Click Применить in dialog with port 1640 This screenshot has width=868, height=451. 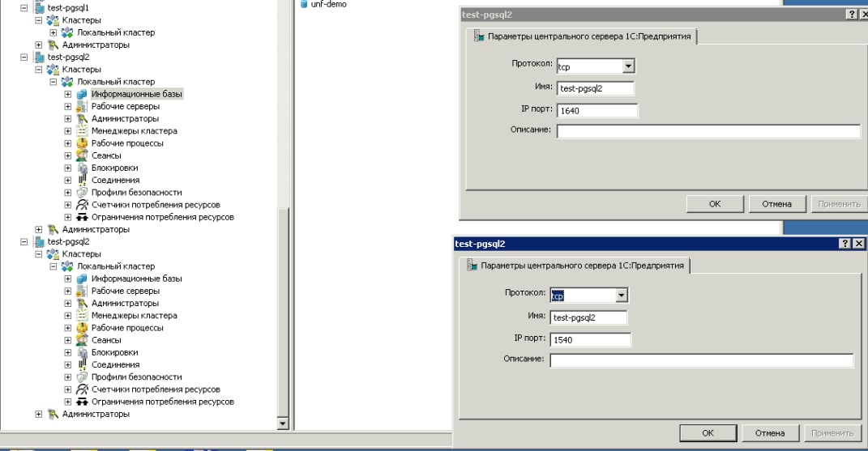pyautogui.click(x=839, y=204)
